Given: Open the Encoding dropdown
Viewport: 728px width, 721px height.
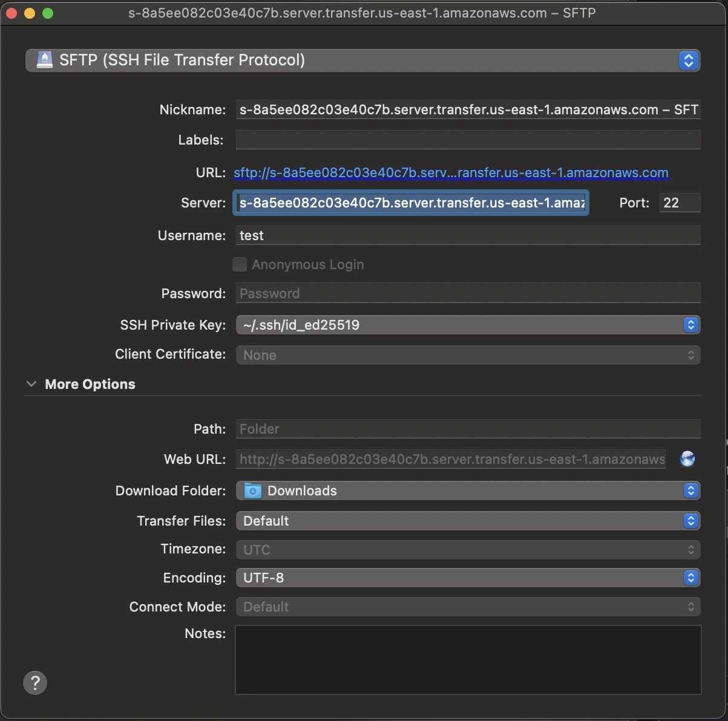Looking at the screenshot, I should (x=690, y=578).
